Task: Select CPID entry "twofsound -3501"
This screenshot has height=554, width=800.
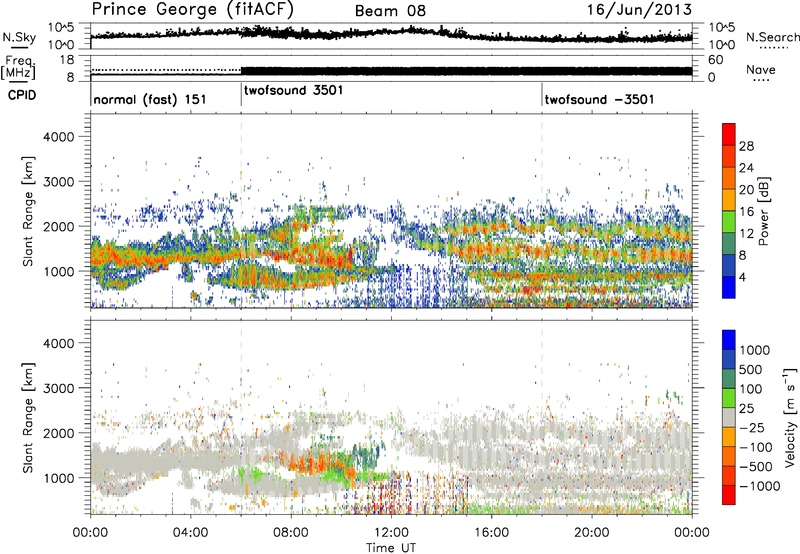Action: pos(599,99)
